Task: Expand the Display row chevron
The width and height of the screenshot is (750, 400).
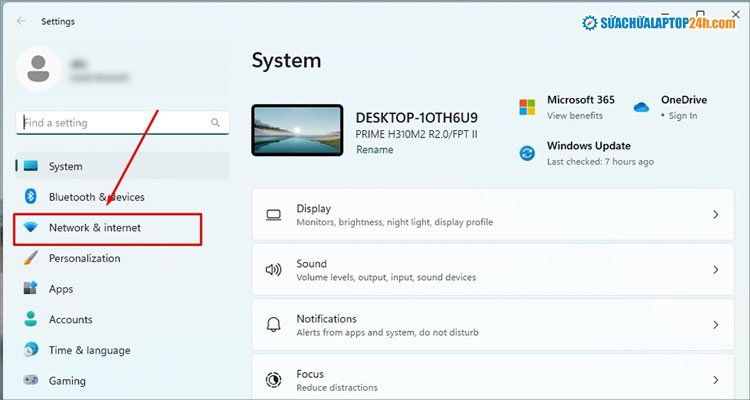Action: point(716,214)
